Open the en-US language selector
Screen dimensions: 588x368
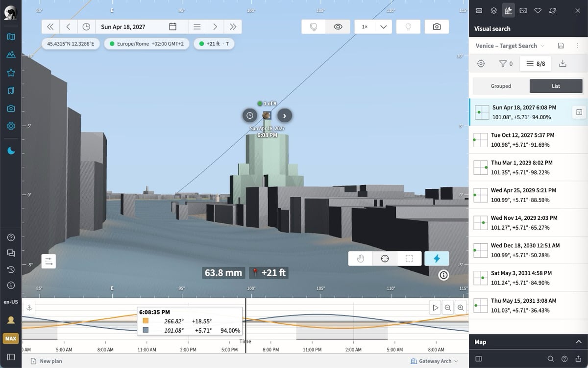[x=11, y=301]
